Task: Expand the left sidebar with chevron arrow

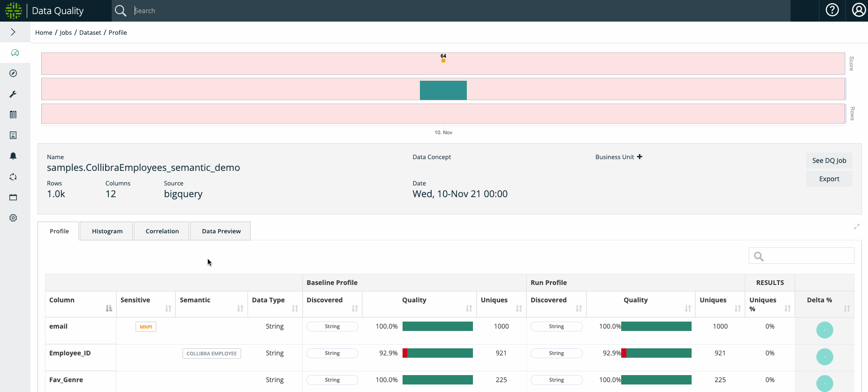Action: (x=13, y=32)
